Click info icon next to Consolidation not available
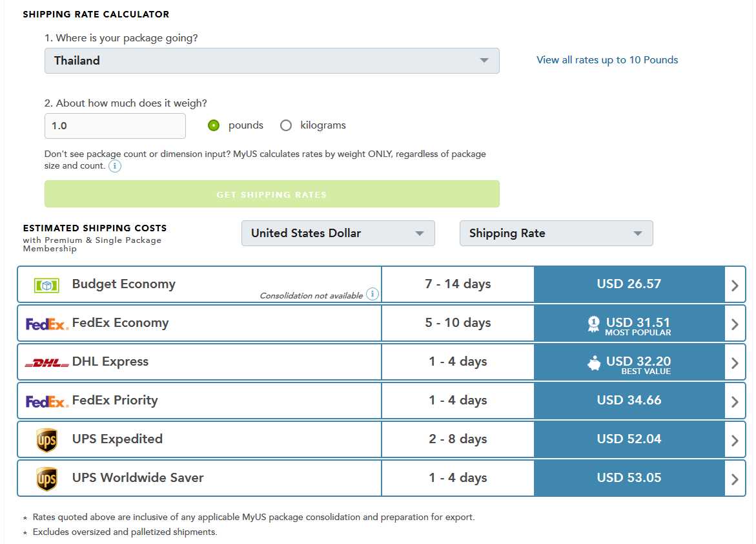The width and height of the screenshot is (756, 544). click(372, 295)
